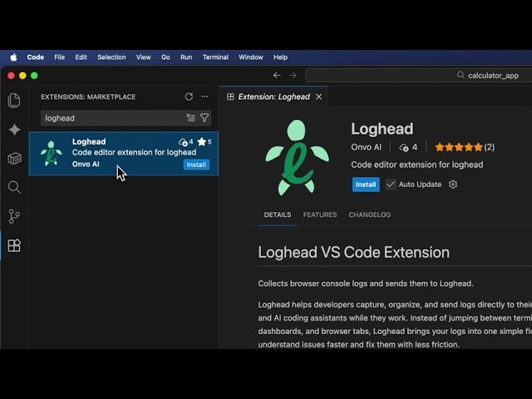Switch to the CHANGELOG tab
Screen dimensions: 532x399
[x=370, y=214]
